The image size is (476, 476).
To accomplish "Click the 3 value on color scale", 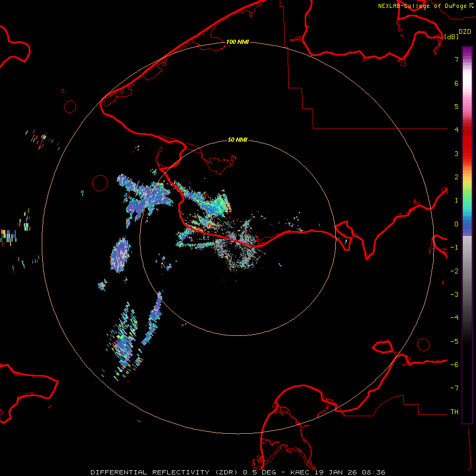I will pyautogui.click(x=456, y=153).
